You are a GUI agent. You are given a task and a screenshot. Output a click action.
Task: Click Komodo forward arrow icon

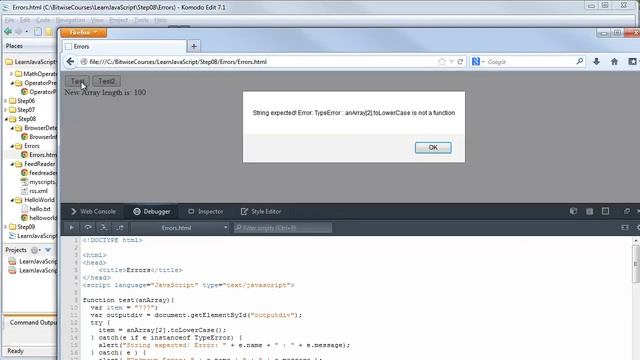coord(18,31)
